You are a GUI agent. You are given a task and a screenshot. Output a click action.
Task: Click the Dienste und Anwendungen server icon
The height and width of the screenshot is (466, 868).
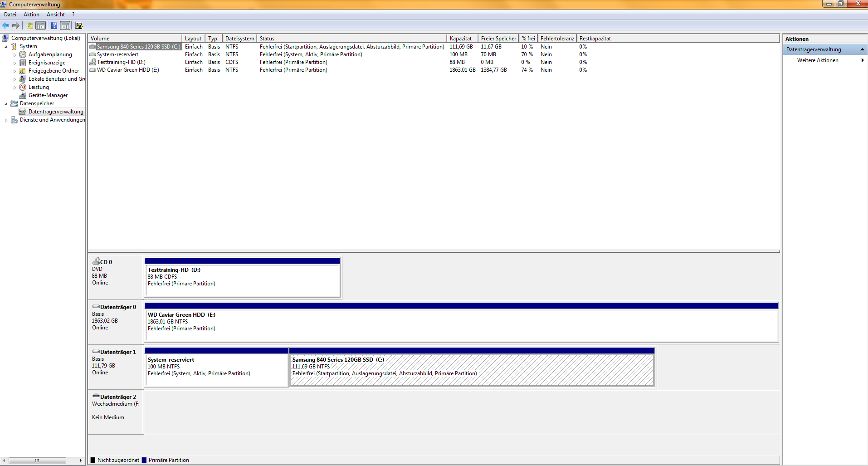click(x=14, y=120)
